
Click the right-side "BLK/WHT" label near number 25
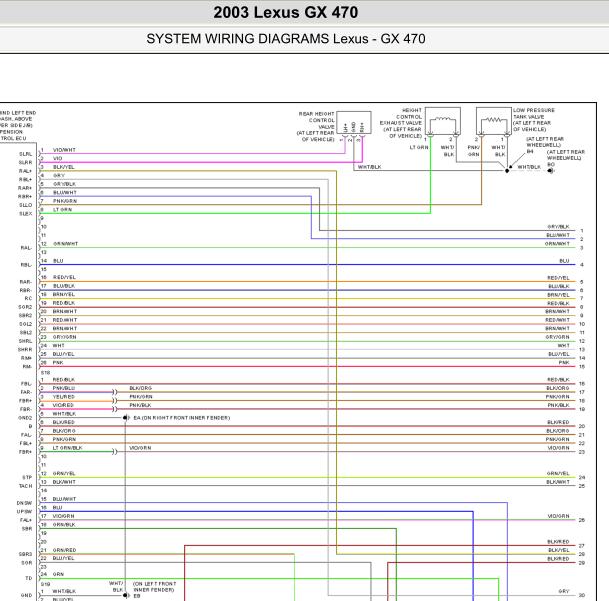(558, 482)
